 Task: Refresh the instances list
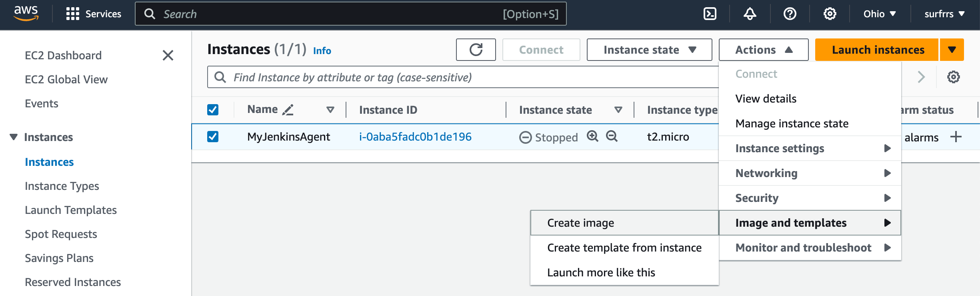click(x=476, y=50)
